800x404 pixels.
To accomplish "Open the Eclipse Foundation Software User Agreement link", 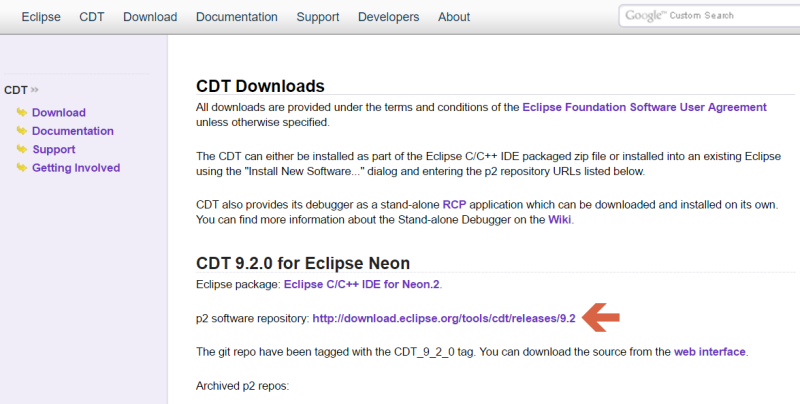I will pos(644,107).
